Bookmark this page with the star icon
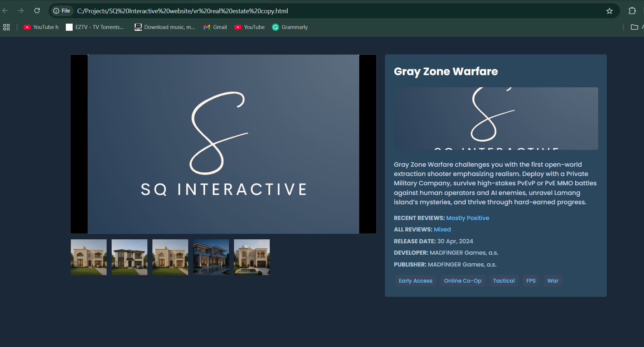The height and width of the screenshot is (347, 644). 609,11
